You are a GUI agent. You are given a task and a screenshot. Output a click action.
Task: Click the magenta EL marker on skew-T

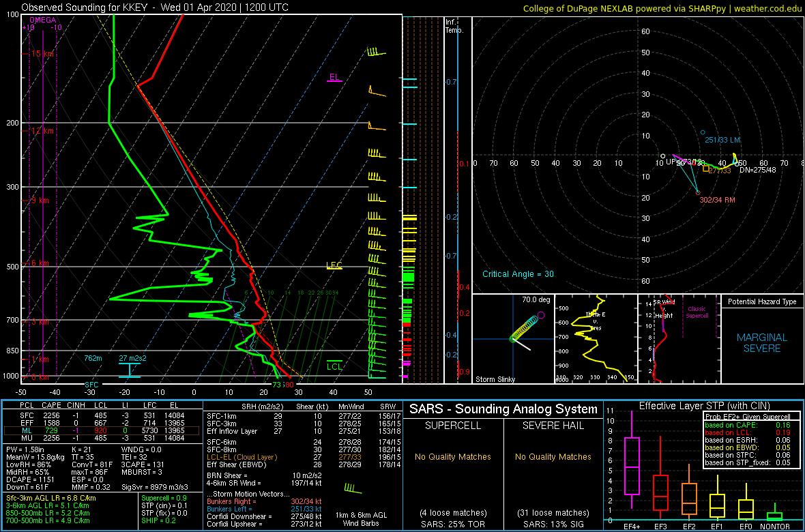(x=335, y=78)
